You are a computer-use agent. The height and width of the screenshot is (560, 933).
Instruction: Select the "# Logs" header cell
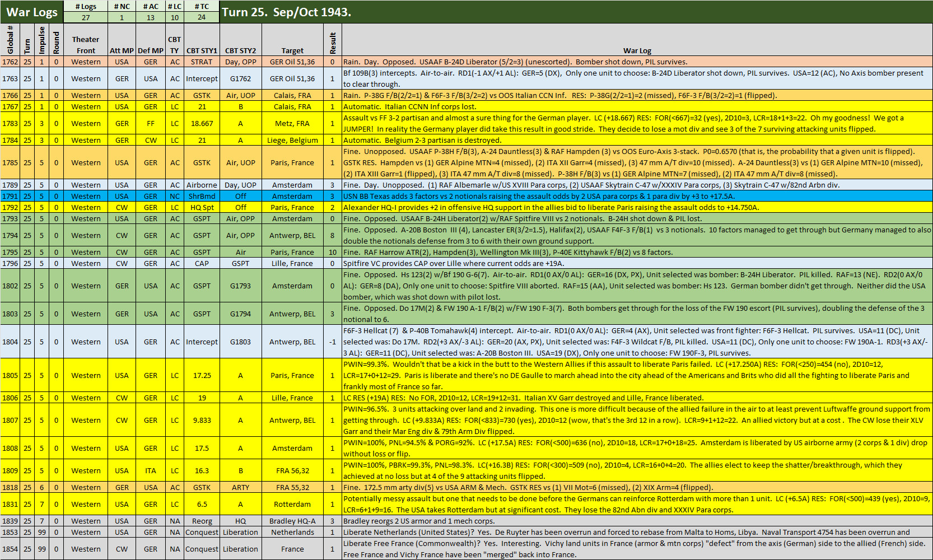[86, 6]
